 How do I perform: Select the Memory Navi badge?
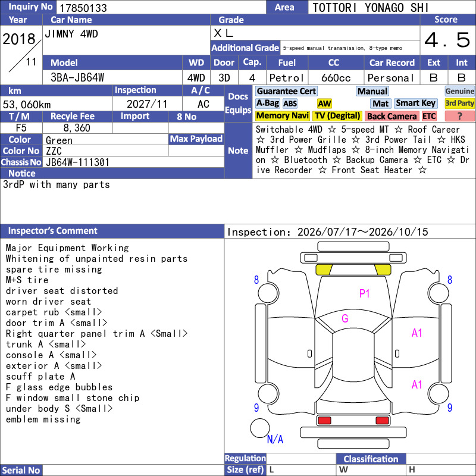coord(282,115)
